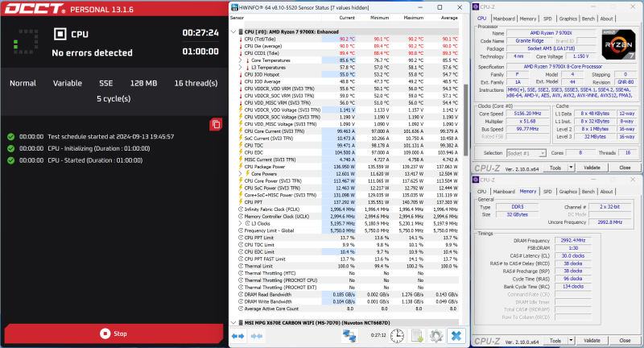
Task: Click the HWiNFO reset clock icon
Action: click(x=397, y=335)
